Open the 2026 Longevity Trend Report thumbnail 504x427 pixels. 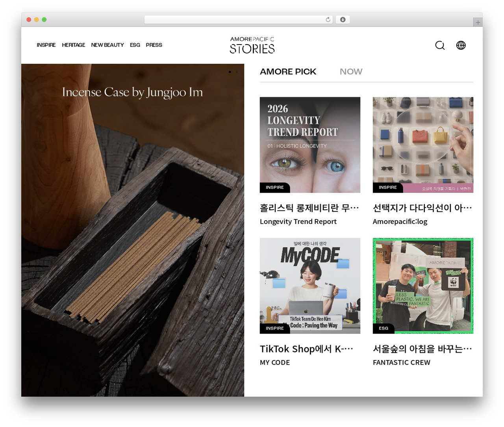310,145
